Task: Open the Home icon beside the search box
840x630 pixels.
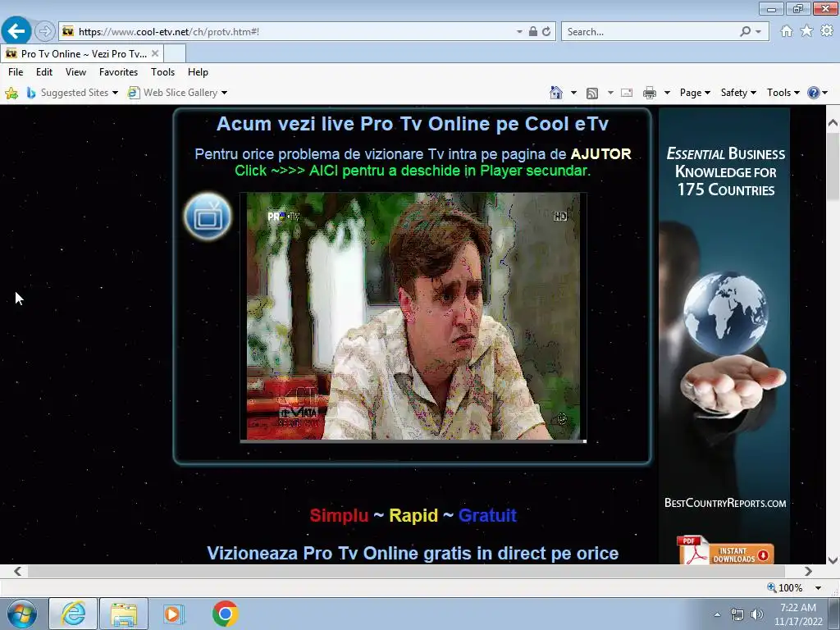Action: tap(787, 31)
